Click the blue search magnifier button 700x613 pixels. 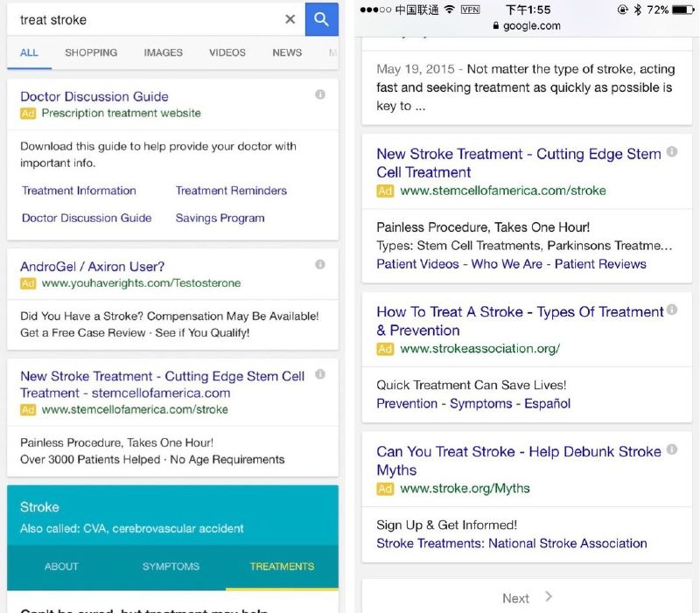coord(321,19)
